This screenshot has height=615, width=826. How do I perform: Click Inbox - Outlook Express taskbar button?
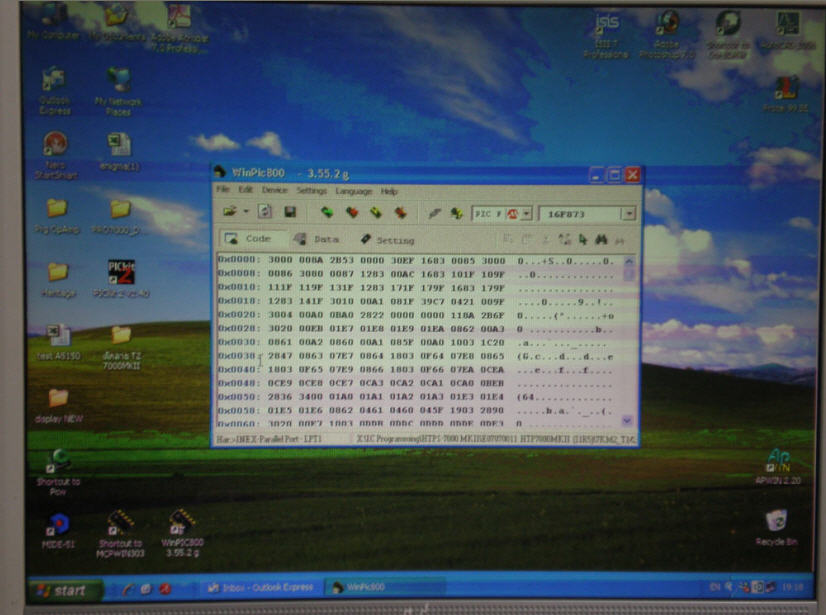[x=261, y=588]
